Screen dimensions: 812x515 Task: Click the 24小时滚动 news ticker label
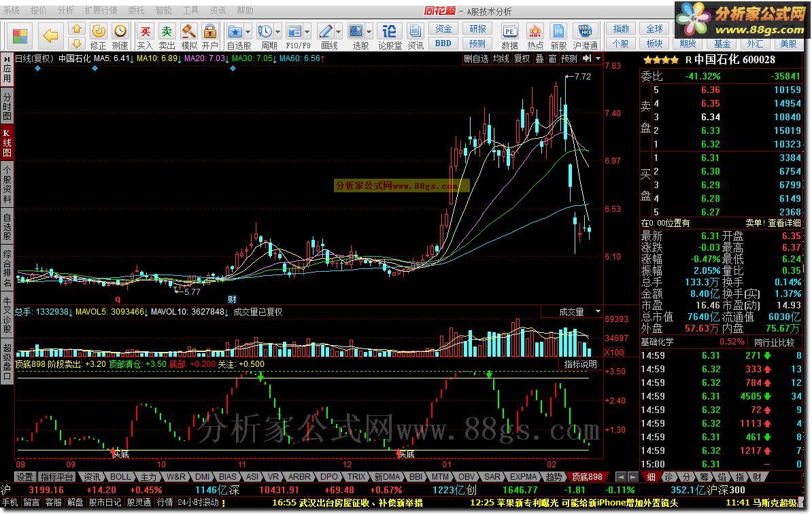(x=199, y=502)
